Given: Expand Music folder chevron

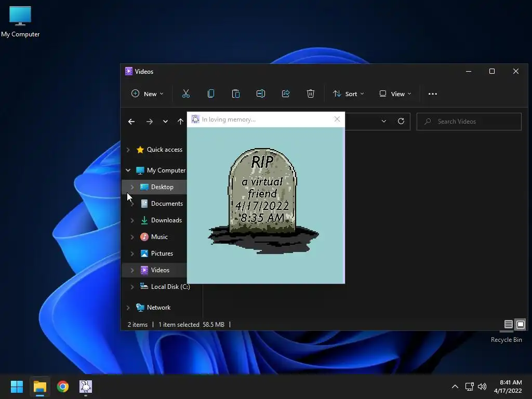Looking at the screenshot, I should [132, 237].
